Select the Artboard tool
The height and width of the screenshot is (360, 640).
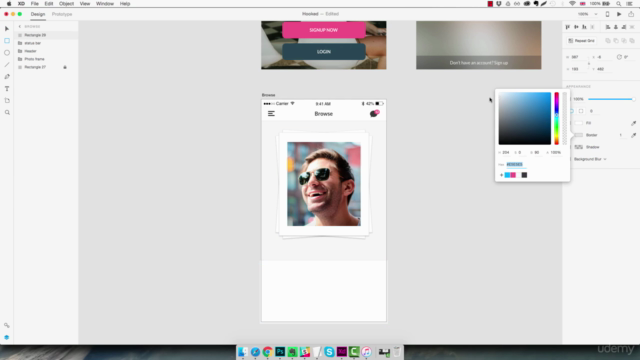point(7,100)
